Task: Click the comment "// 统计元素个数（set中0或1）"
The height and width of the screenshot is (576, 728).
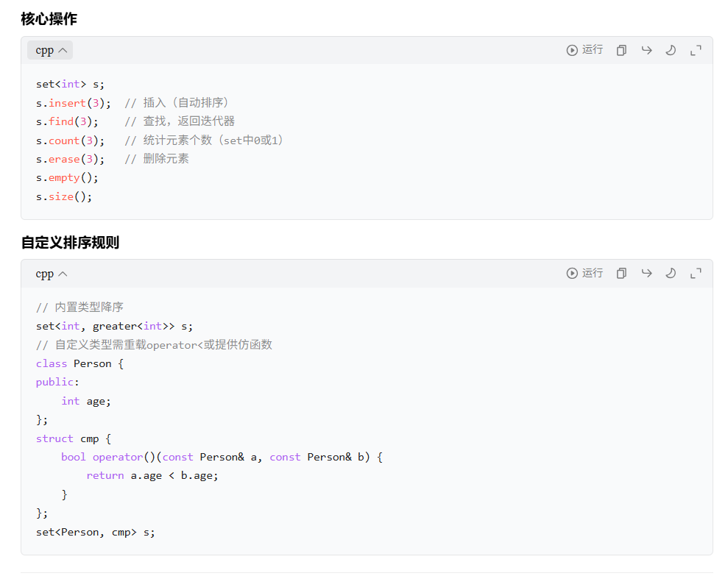Action: [x=205, y=141]
